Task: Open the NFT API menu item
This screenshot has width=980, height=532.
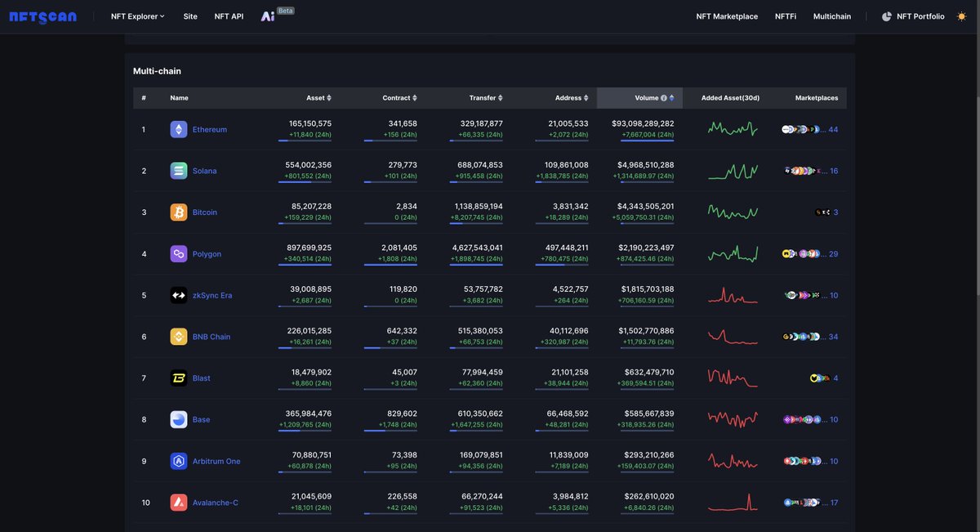Action: (229, 16)
